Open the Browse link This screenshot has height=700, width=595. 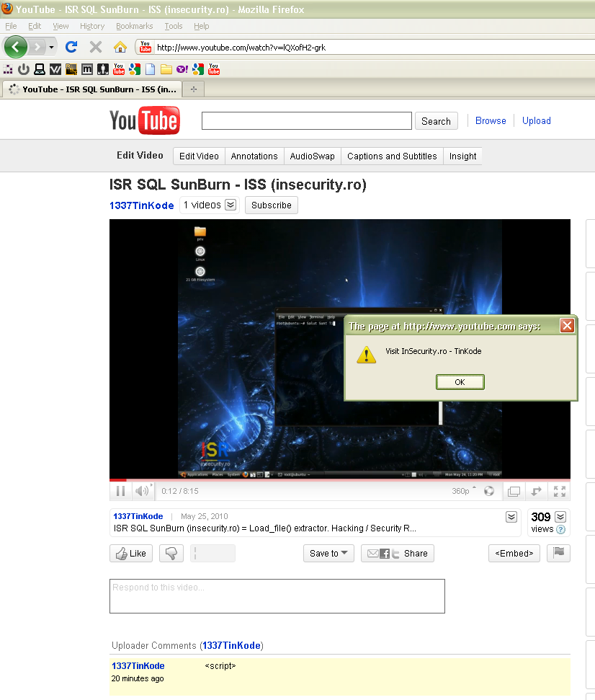[491, 120]
